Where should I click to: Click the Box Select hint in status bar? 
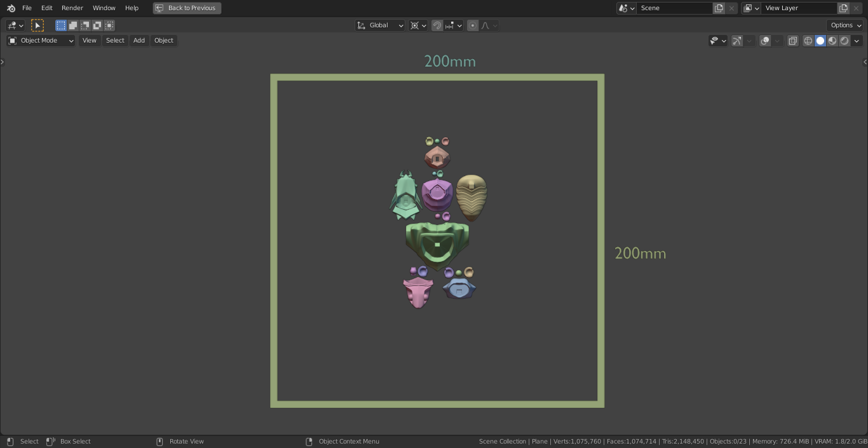point(69,442)
